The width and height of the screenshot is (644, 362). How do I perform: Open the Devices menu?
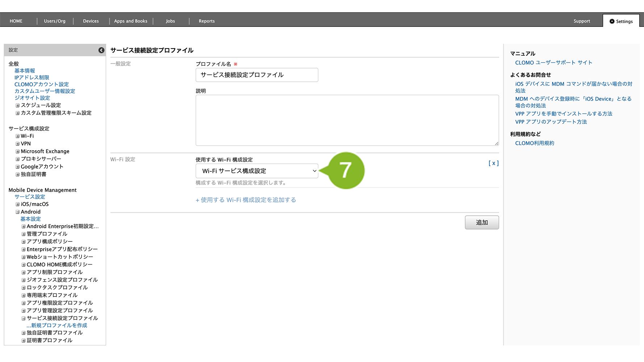(91, 21)
